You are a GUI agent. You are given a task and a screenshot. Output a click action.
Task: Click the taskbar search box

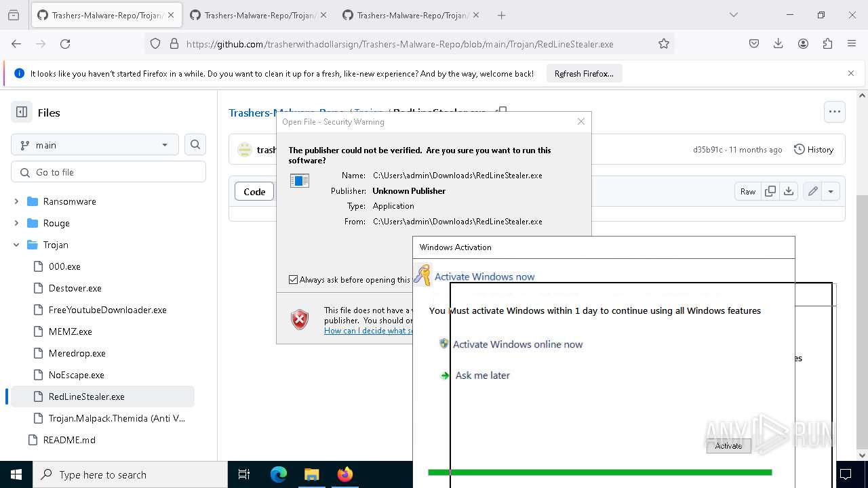(130, 474)
